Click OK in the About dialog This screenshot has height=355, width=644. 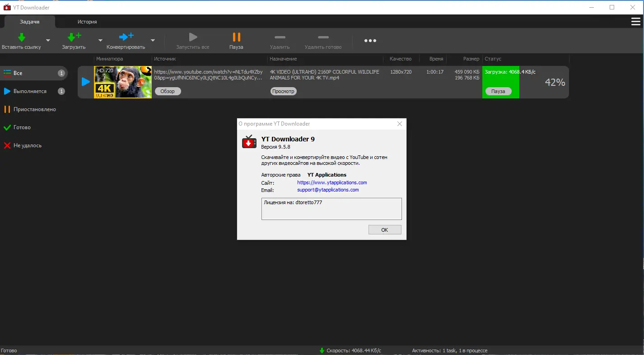(x=385, y=230)
